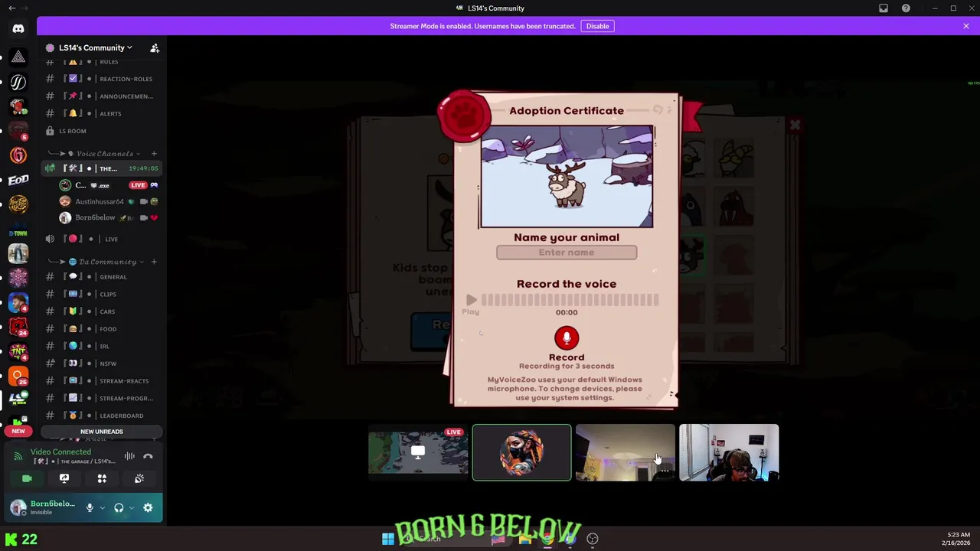The height and width of the screenshot is (551, 980).
Task: Add a channel to Voice Channels
Action: pyautogui.click(x=154, y=154)
